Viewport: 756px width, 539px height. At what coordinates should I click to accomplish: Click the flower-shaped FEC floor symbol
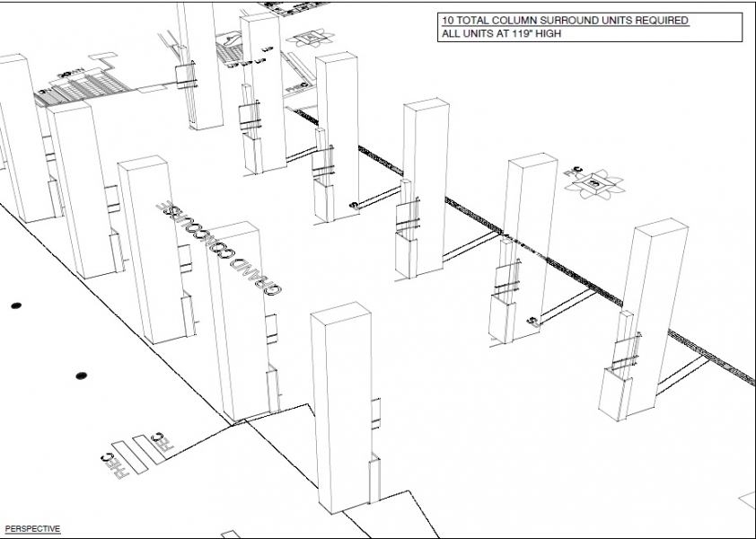coord(593,184)
